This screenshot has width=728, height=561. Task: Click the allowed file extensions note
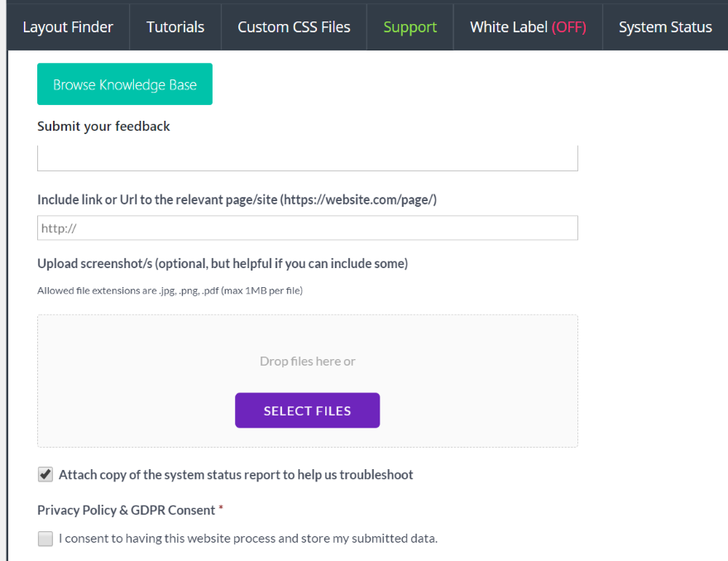pos(170,290)
